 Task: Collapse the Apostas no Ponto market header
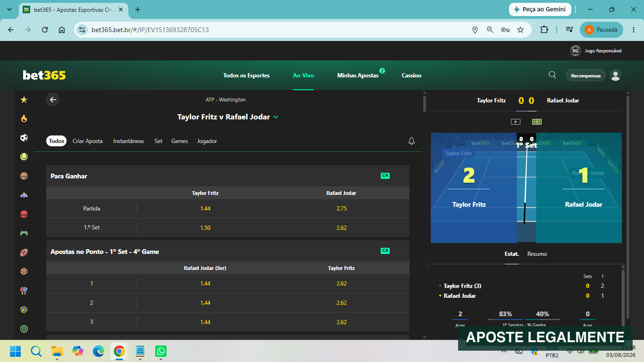228,252
